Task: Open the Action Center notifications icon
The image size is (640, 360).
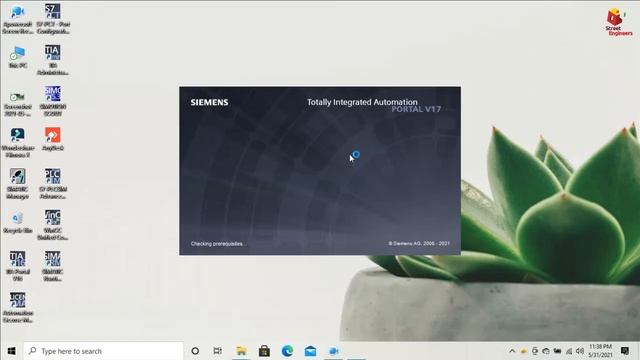Action: (x=624, y=351)
